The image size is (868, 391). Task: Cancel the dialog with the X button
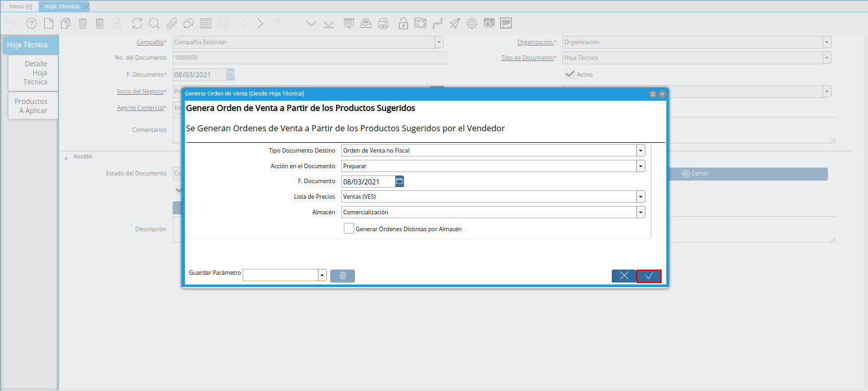(623, 276)
